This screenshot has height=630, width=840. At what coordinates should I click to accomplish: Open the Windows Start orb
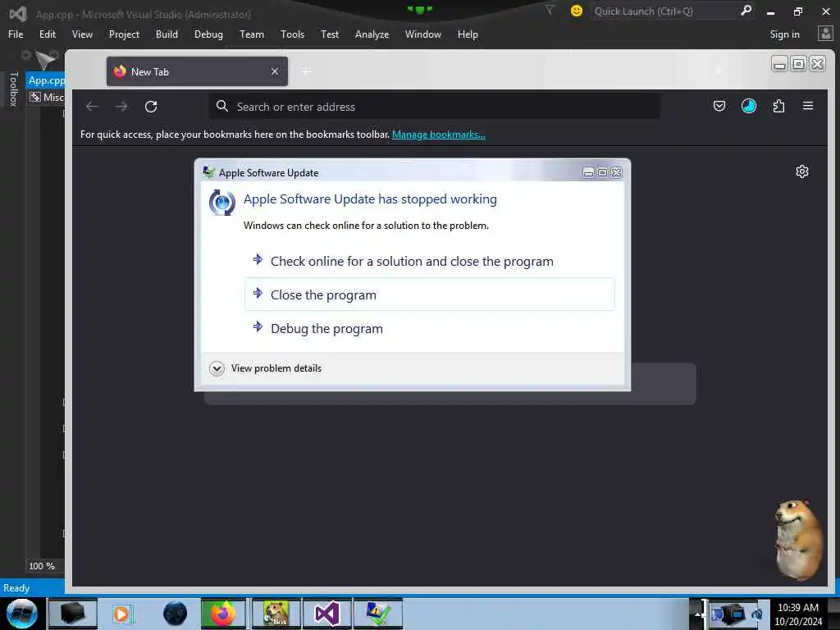coord(22,614)
